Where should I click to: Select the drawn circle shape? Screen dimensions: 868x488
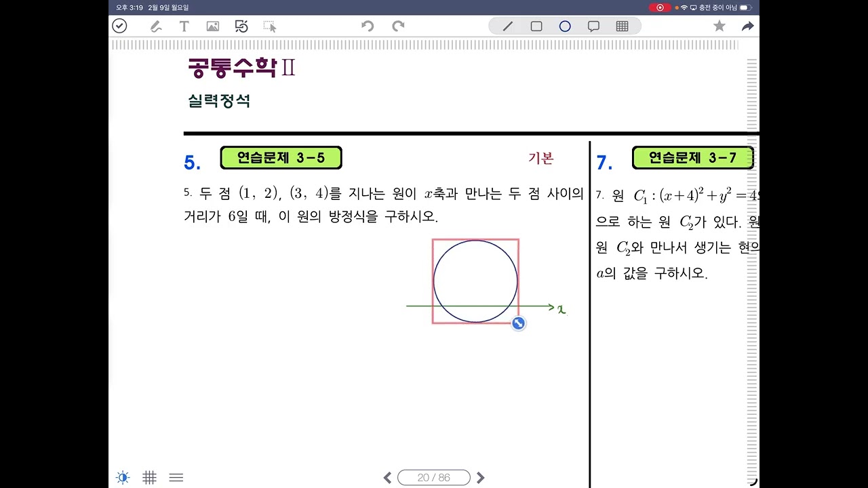[x=475, y=281]
